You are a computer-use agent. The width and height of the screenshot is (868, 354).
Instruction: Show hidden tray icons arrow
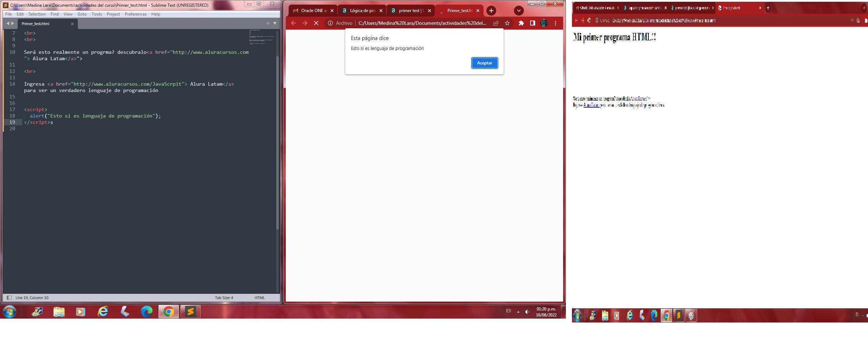(x=518, y=312)
